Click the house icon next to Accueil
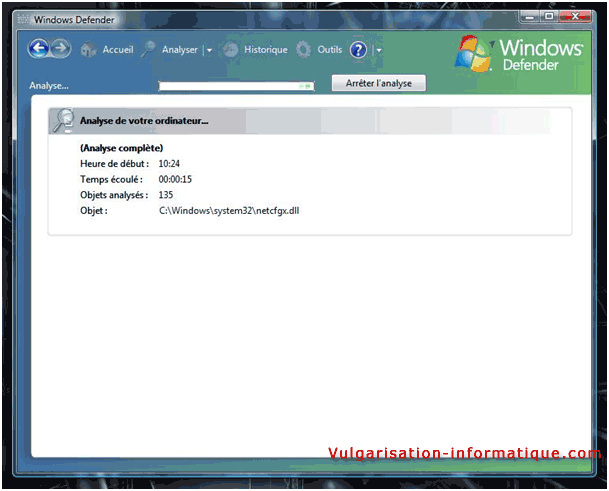This screenshot has height=491, width=609. tap(89, 50)
